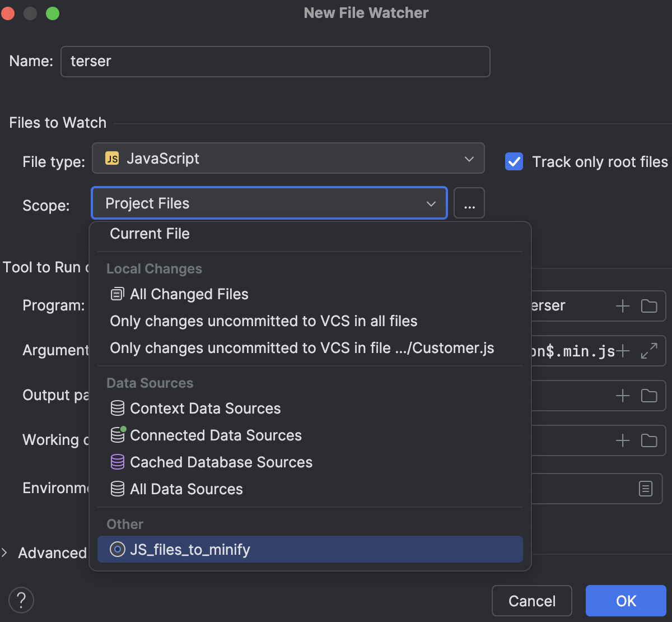Click the Cancel button
672x622 pixels.
(x=531, y=601)
